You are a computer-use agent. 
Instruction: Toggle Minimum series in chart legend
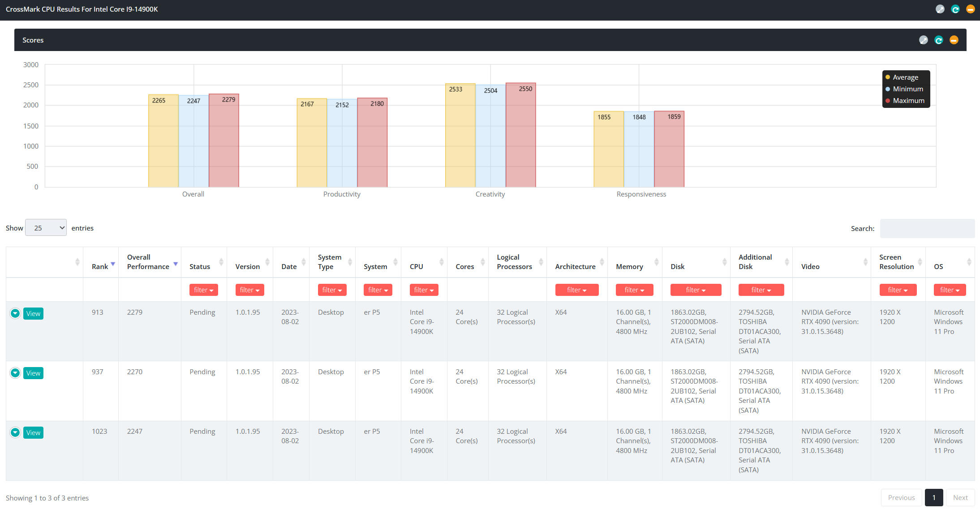point(904,89)
